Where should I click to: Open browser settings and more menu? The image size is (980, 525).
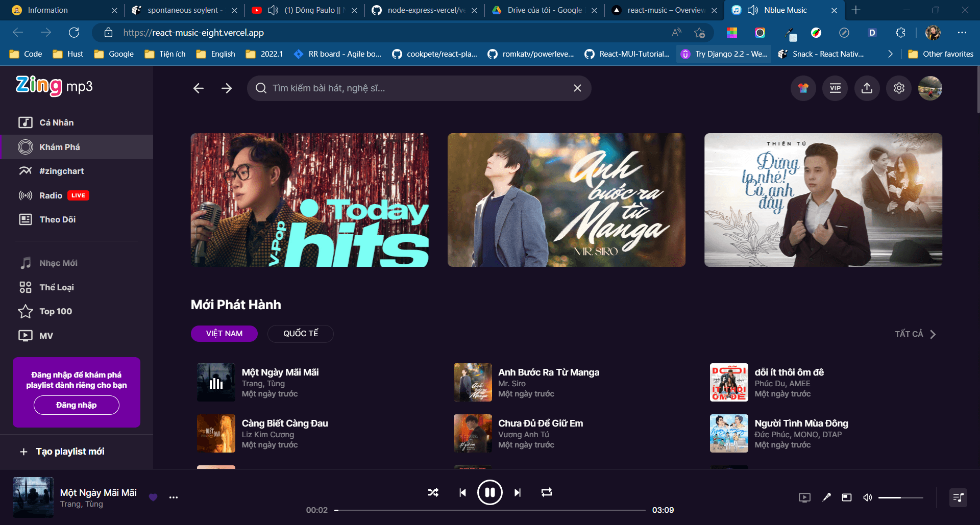pyautogui.click(x=962, y=33)
